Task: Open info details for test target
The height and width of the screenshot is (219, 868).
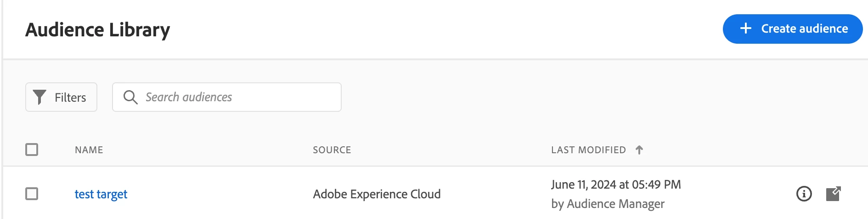Action: click(x=804, y=194)
